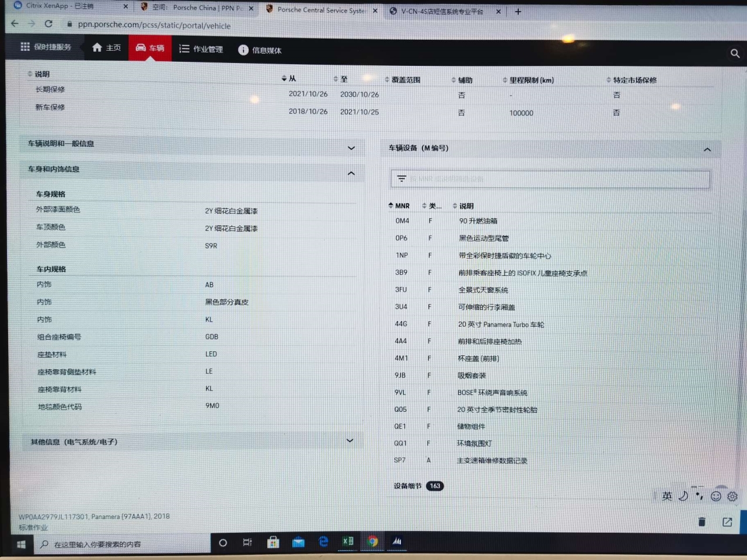Sort warranty table by 里程限制 (km)
747x560 pixels.
528,80
